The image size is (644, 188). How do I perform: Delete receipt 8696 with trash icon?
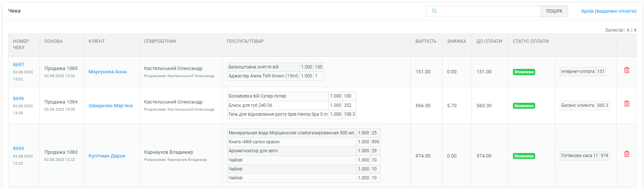click(x=627, y=103)
